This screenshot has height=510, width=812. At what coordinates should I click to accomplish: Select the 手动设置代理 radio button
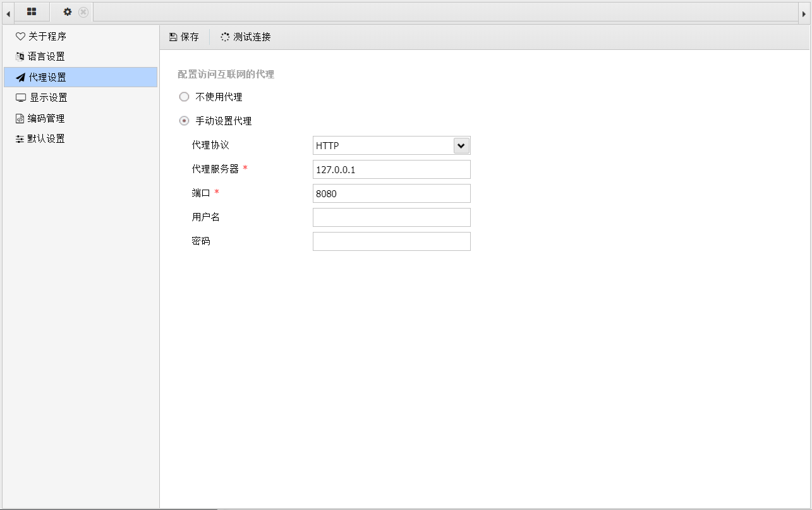click(185, 121)
